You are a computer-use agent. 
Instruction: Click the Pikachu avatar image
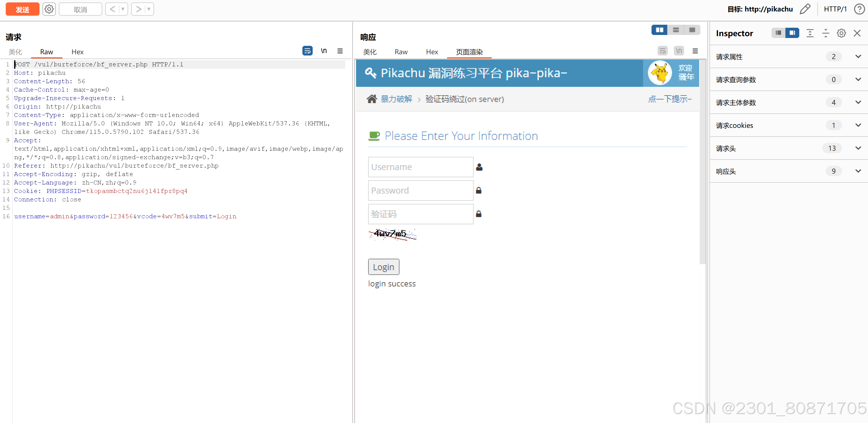[659, 73]
